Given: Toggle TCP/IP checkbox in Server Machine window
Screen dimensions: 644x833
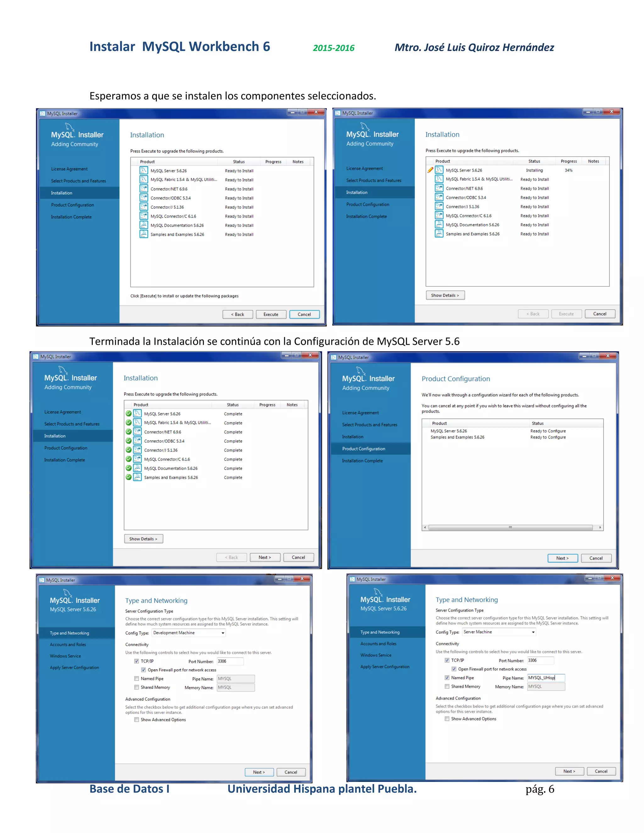Looking at the screenshot, I should [x=447, y=661].
